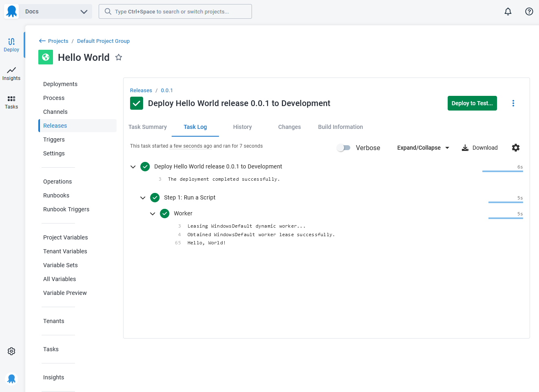The image size is (539, 392).
Task: Enable the Verbose log toggle
Action: [x=344, y=148]
